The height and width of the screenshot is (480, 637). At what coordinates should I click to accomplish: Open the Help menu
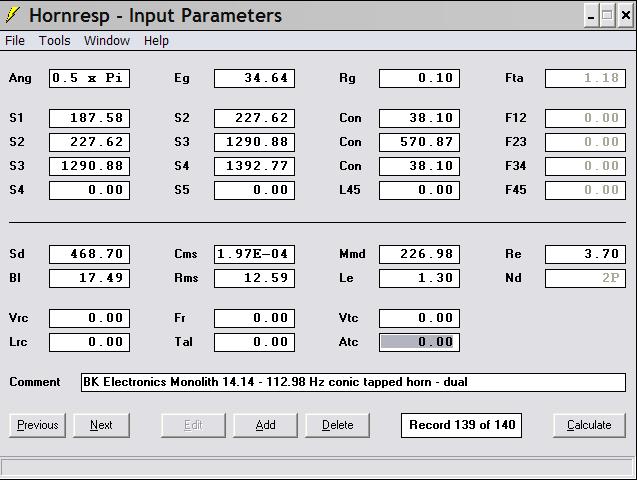[x=156, y=41]
